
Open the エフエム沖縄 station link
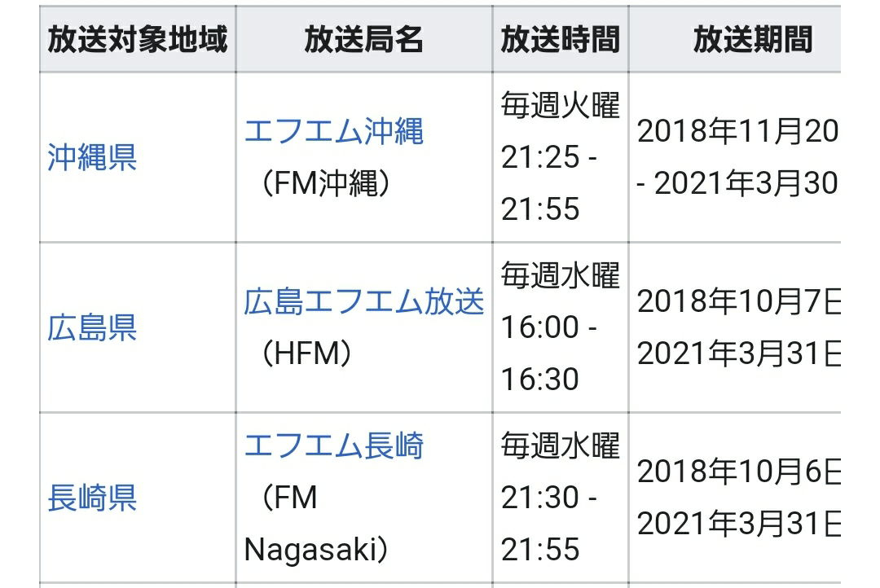point(333,131)
